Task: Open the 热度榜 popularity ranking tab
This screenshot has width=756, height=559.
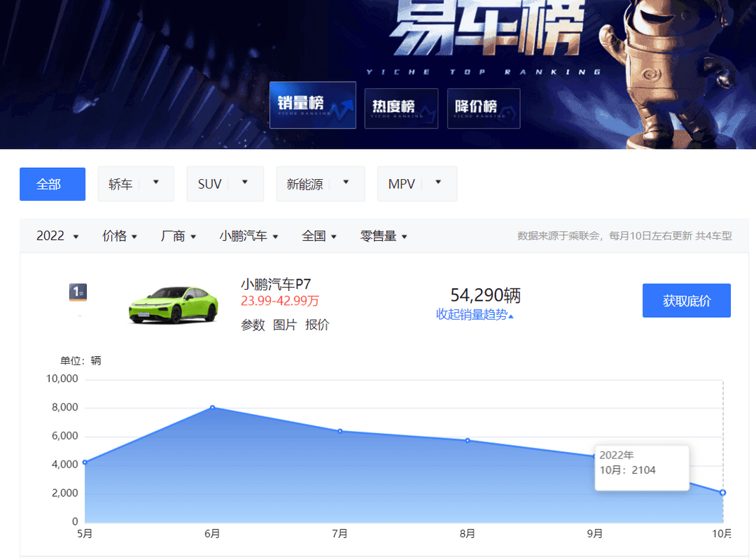Action: click(401, 108)
